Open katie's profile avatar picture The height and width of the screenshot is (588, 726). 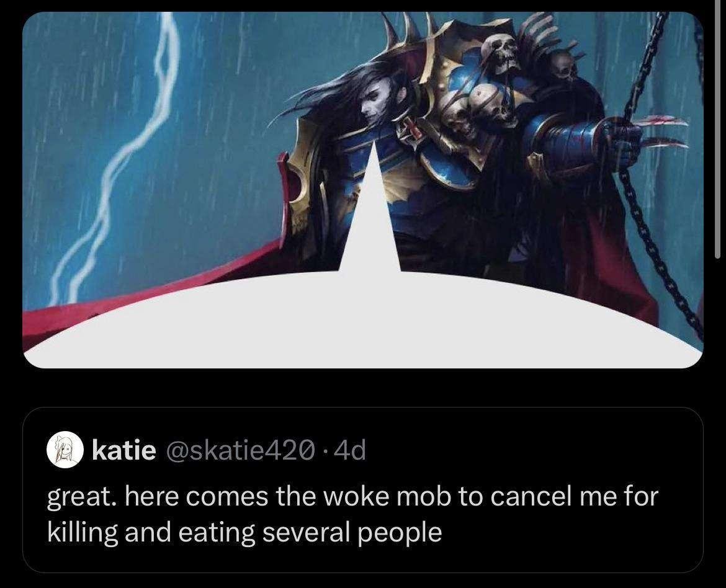[65, 450]
